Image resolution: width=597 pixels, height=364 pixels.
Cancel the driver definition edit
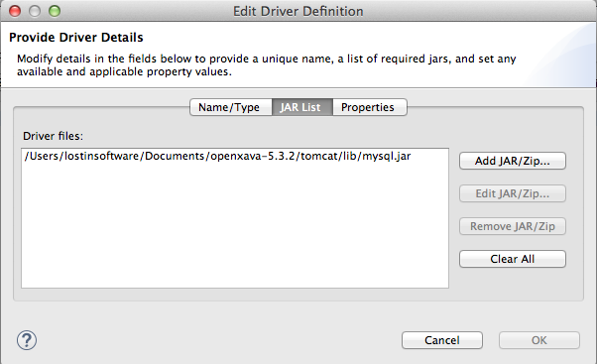coord(442,340)
